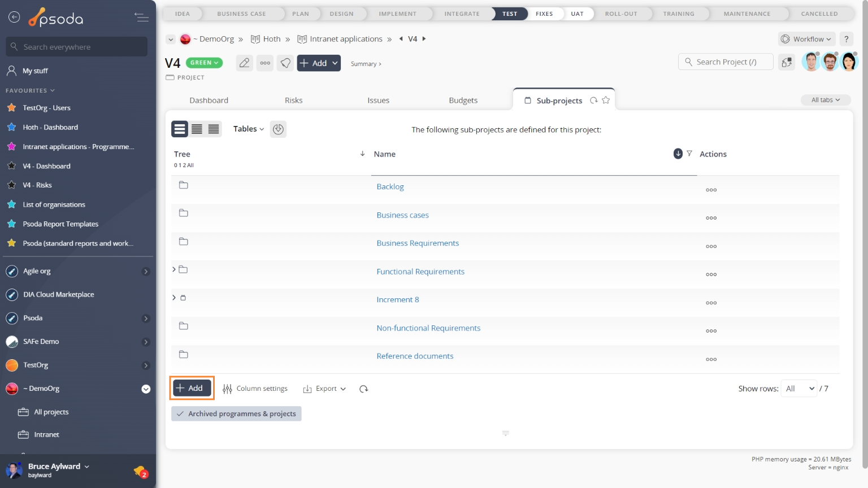868x488 pixels.
Task: Toggle Archived programmes & projects
Action: [236, 414]
